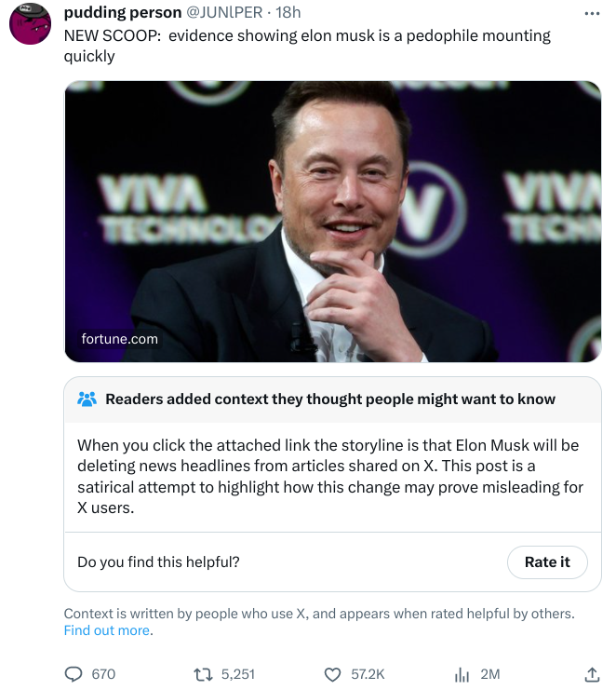Open the fortune.com article card image

pyautogui.click(x=332, y=221)
